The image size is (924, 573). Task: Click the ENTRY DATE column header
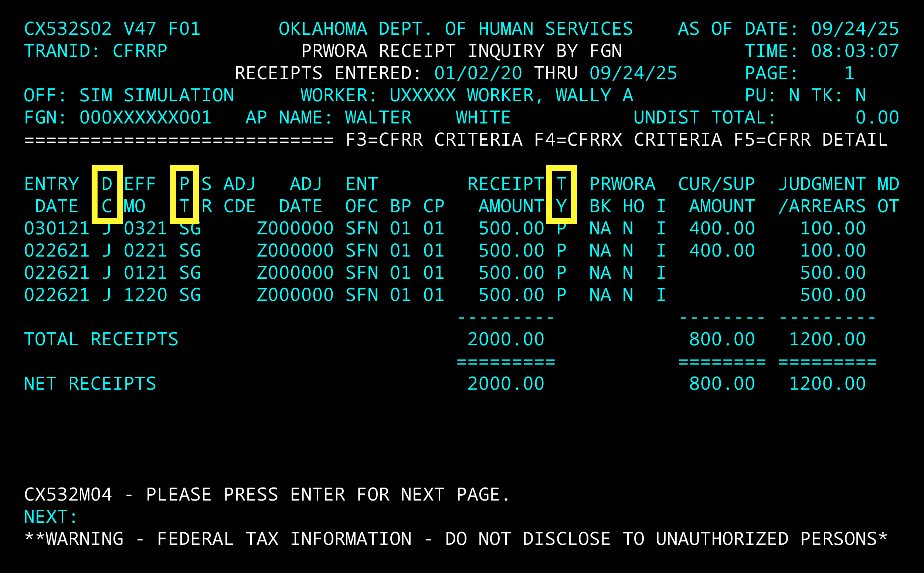tap(51, 196)
